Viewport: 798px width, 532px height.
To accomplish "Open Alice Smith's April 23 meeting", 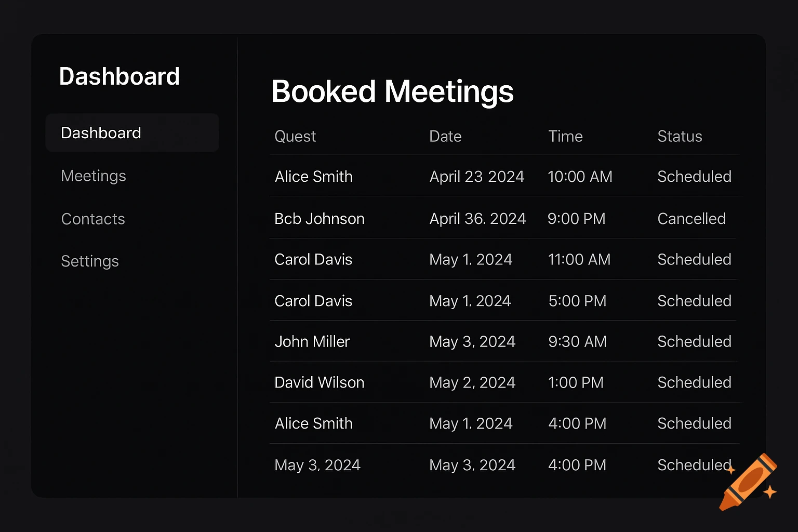I will (x=314, y=177).
